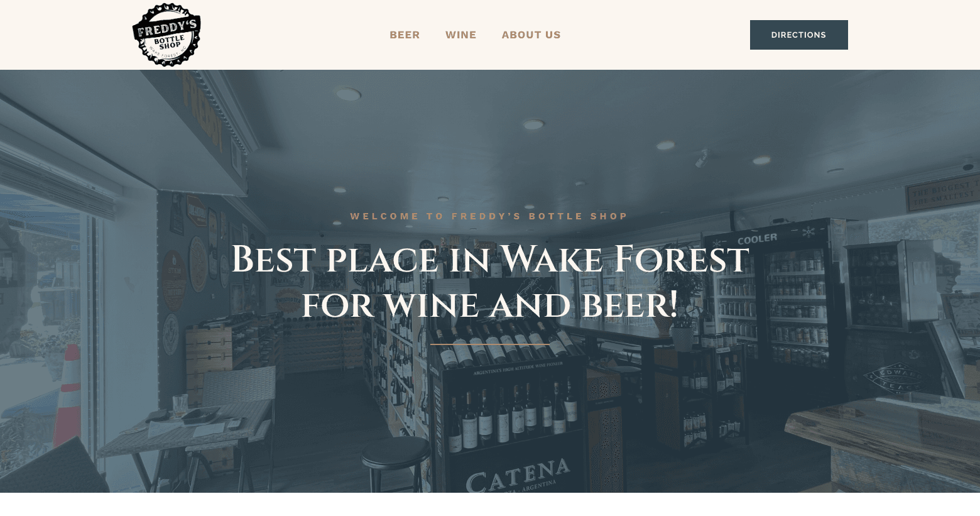
Task: Click the DIRECTIONS button
Action: (798, 35)
